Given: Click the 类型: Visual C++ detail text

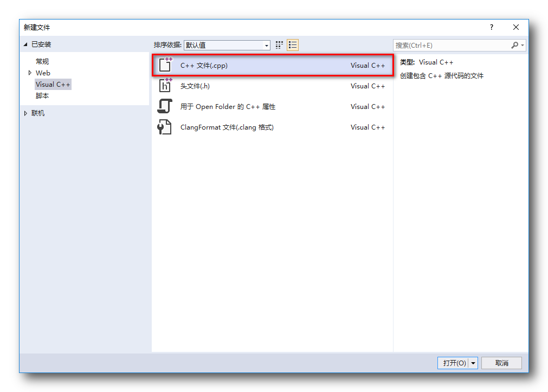Looking at the screenshot, I should coord(427,62).
